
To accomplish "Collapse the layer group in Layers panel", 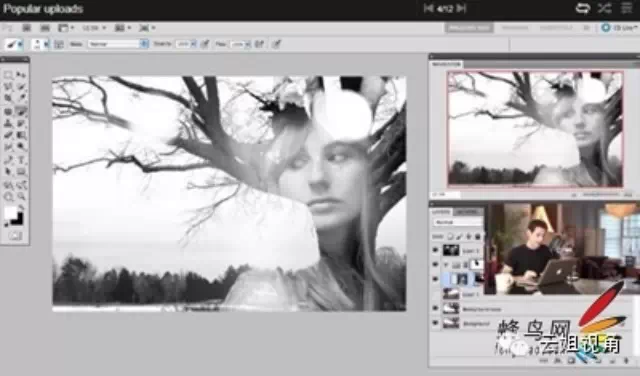I will (x=446, y=265).
